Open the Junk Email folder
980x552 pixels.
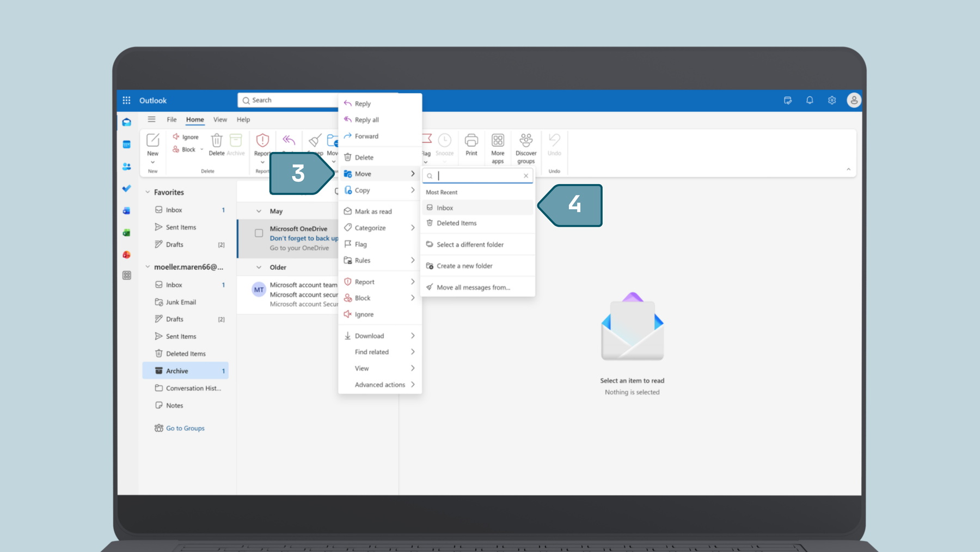[x=185, y=302]
